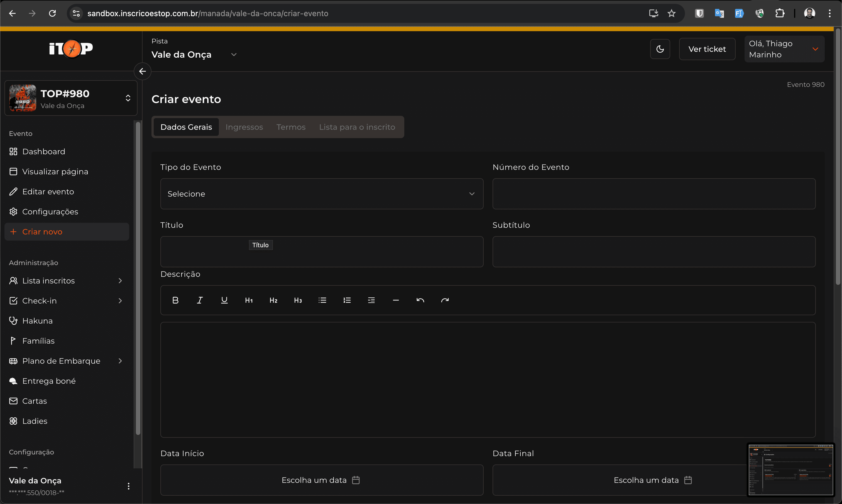Open Dashboard from sidebar

click(67, 151)
